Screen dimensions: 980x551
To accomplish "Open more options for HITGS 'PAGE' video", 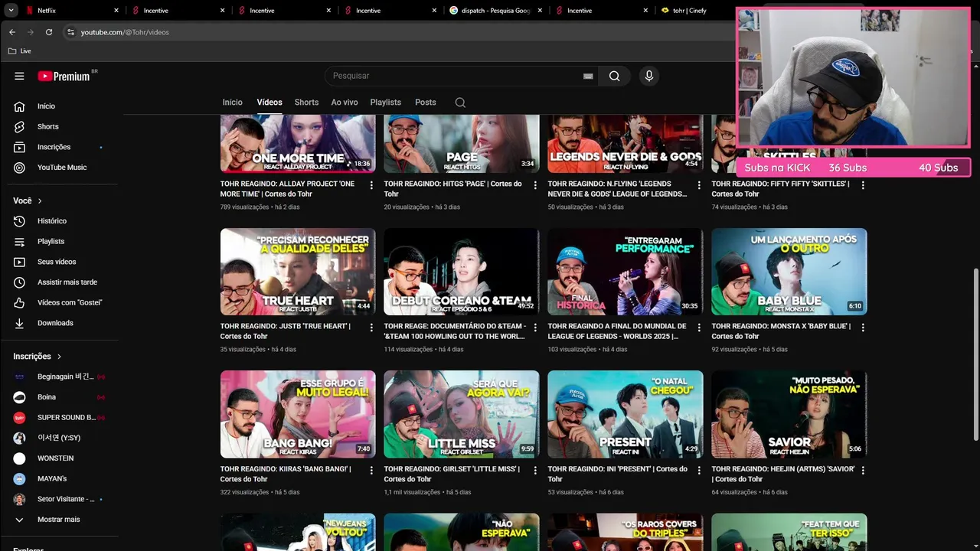I will tap(535, 185).
